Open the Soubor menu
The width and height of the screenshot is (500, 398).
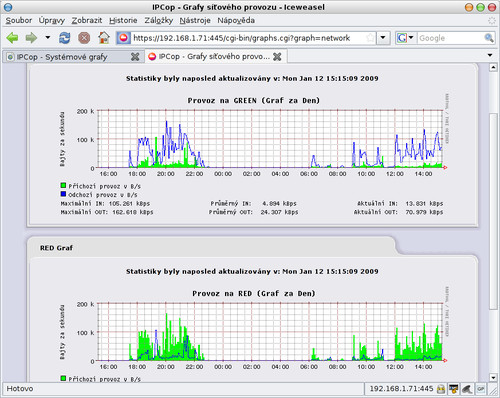[x=19, y=20]
